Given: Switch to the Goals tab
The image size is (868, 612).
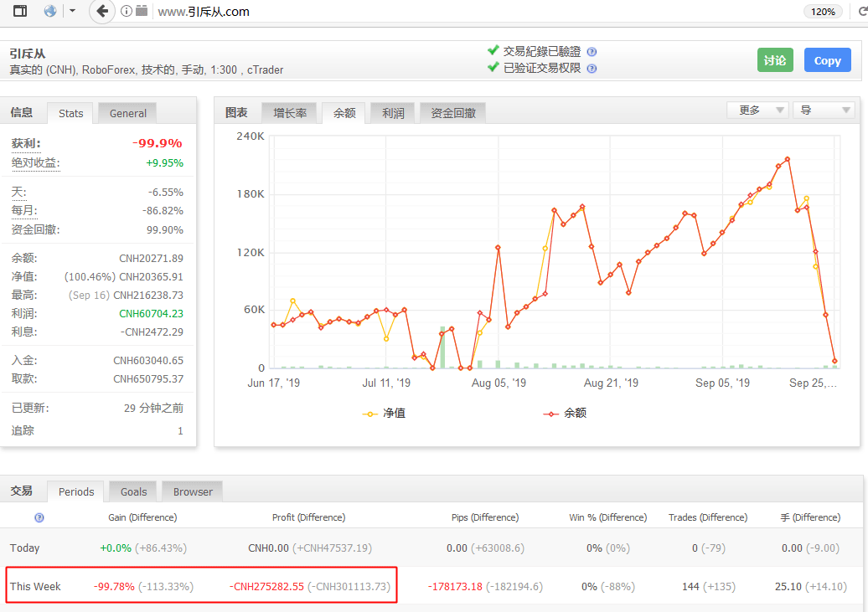Looking at the screenshot, I should click(x=133, y=491).
